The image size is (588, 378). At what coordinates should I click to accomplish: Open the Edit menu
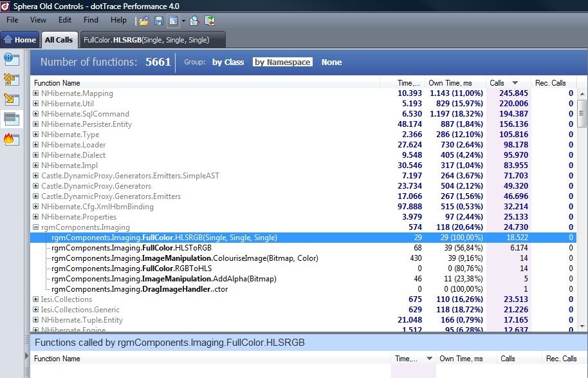coord(64,20)
